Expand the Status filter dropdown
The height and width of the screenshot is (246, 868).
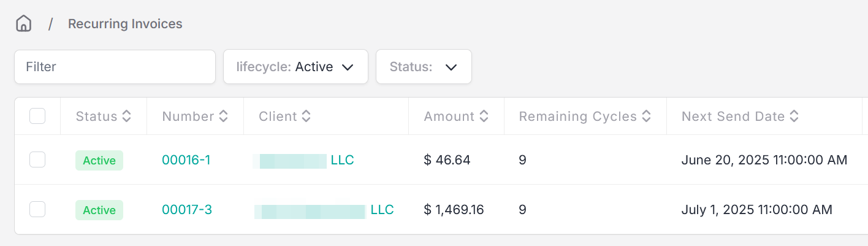424,67
